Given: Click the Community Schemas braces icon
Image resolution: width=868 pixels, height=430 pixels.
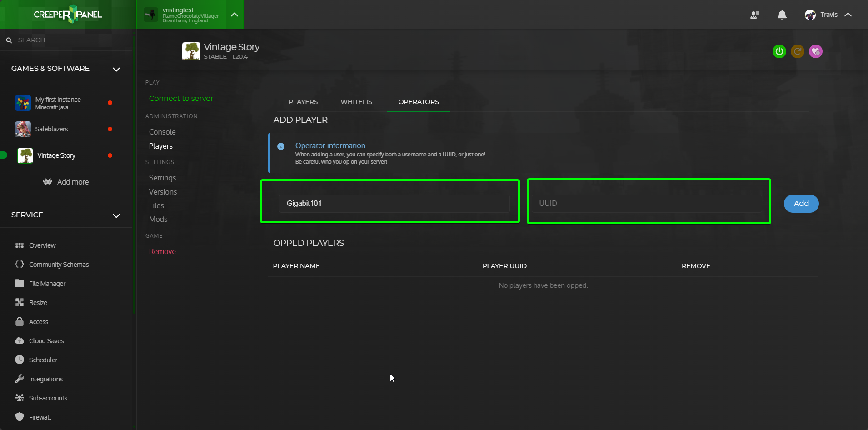Looking at the screenshot, I should (20, 264).
